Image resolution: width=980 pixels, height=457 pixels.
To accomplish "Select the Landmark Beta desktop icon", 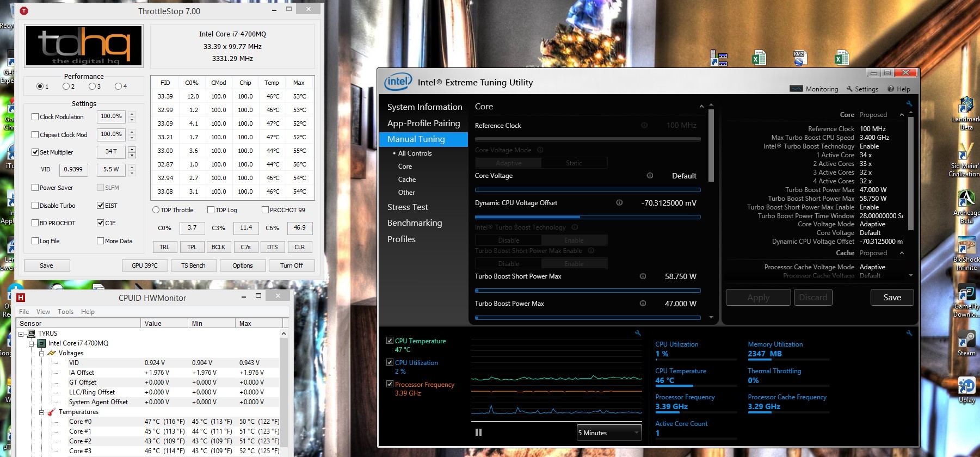I will [966, 113].
